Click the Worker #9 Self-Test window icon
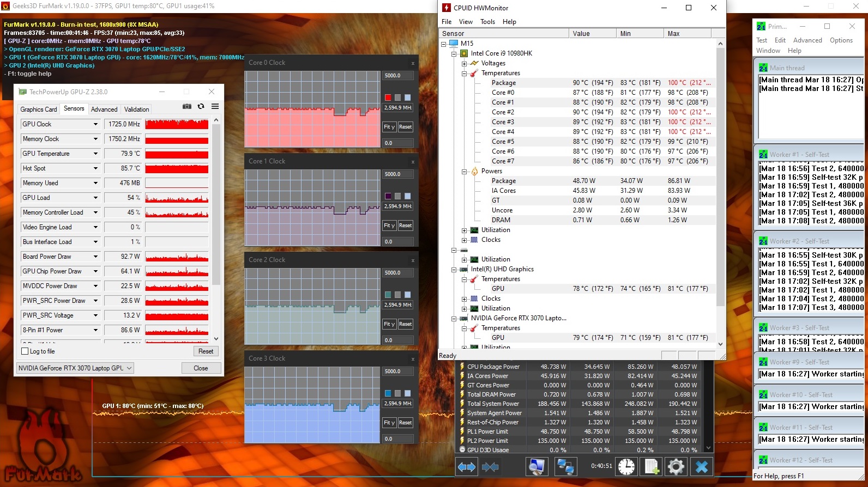Image resolution: width=868 pixels, height=487 pixels. coord(763,362)
